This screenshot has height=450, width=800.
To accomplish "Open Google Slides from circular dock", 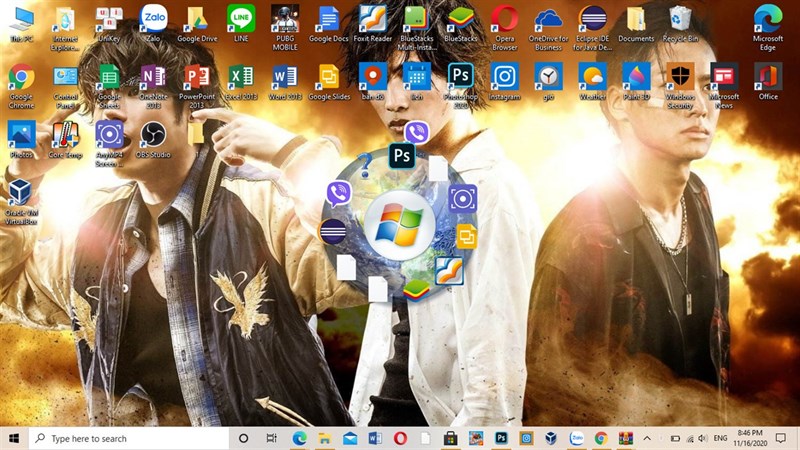I will 466,236.
